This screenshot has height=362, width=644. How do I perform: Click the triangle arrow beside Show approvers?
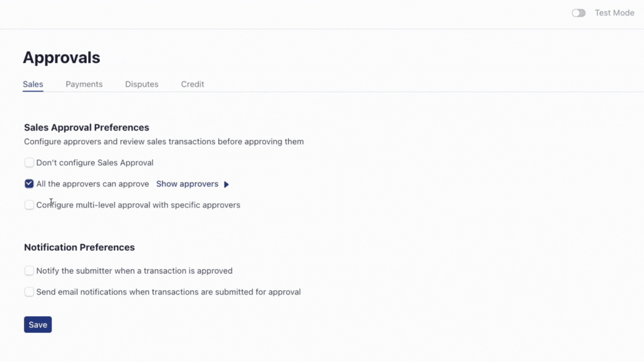pos(226,184)
